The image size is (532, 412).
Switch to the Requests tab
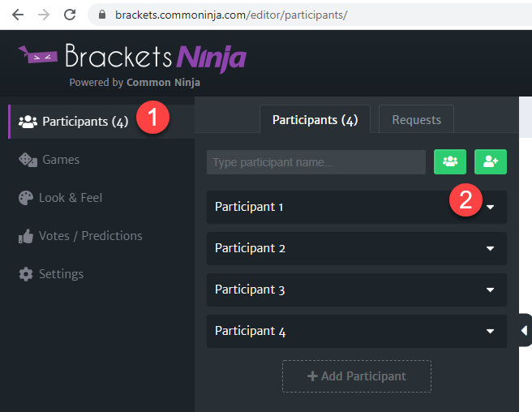[x=416, y=119]
